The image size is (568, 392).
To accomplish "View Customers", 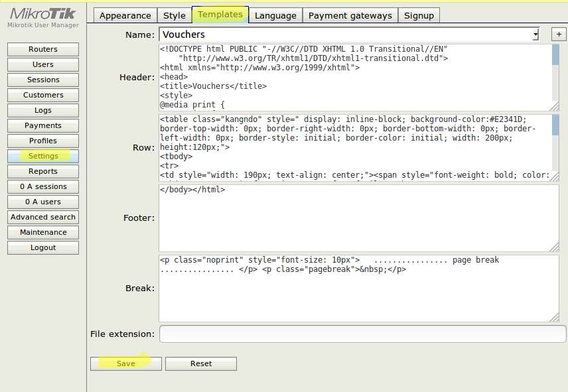I will 42,95.
